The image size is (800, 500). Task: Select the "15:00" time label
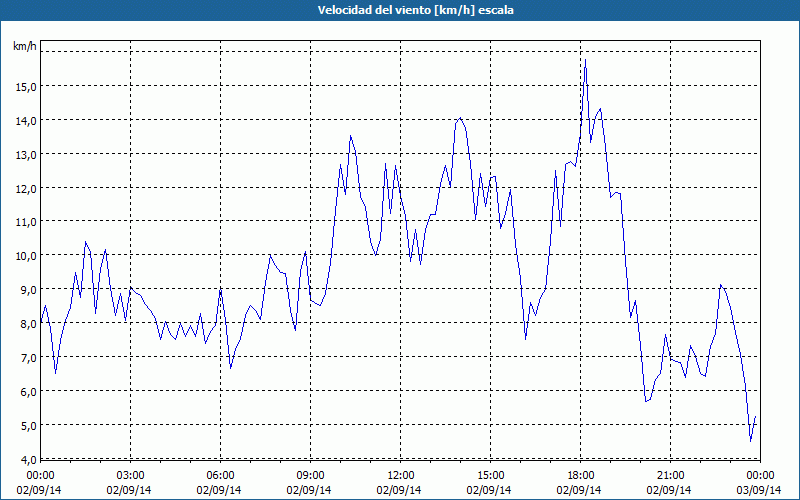tap(489, 476)
